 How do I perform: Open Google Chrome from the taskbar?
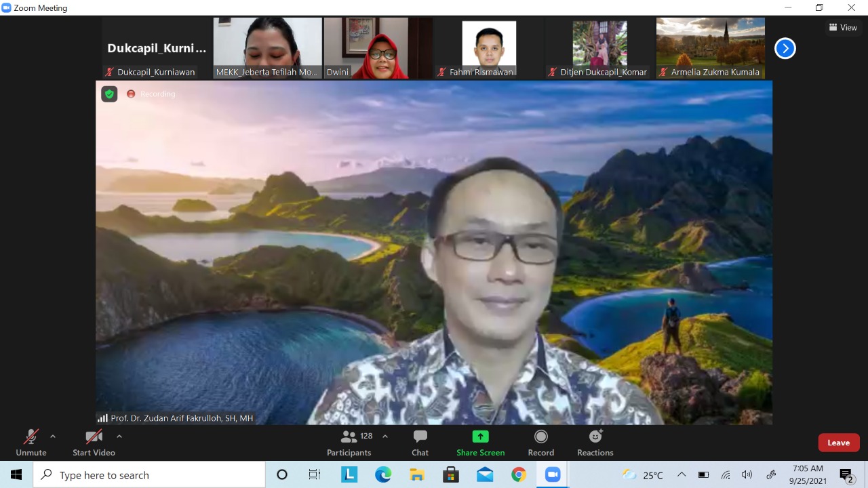click(x=519, y=475)
